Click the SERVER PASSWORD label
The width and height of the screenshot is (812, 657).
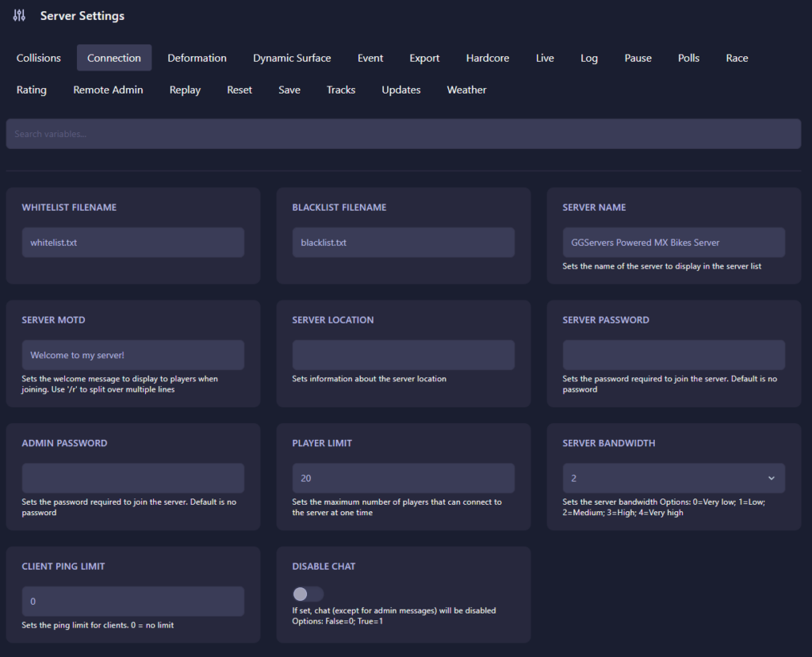(x=606, y=320)
